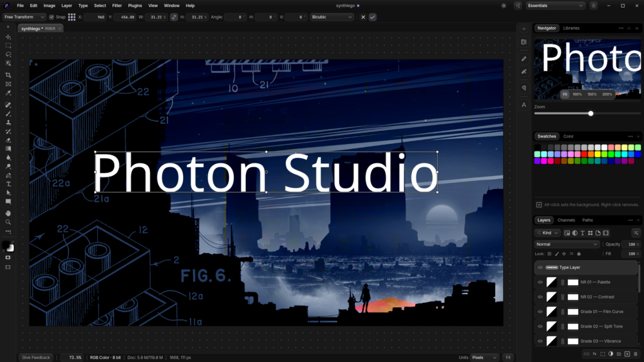
Task: Select the Clone Stamp tool
Action: tap(8, 123)
